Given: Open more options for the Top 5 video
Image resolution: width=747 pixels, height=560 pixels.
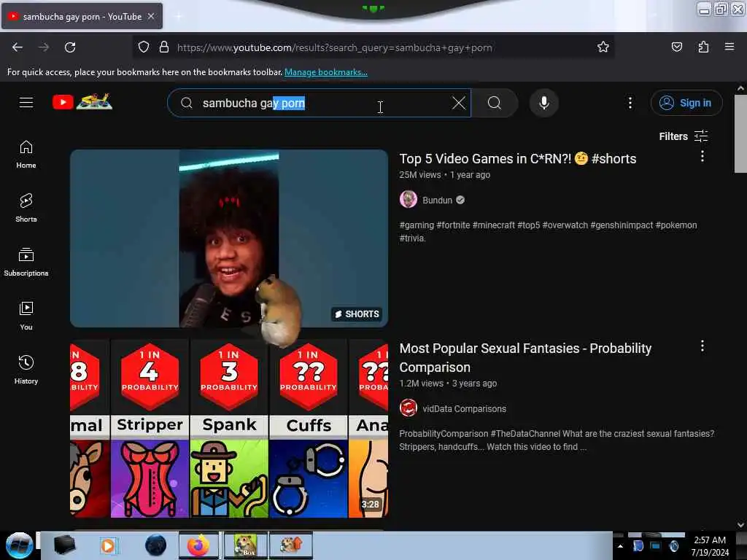Looking at the screenshot, I should point(703,156).
